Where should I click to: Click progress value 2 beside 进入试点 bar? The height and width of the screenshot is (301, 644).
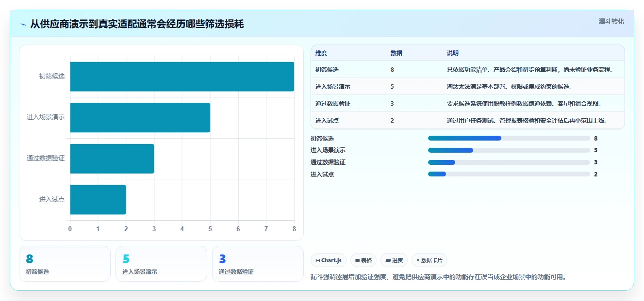[x=595, y=174]
